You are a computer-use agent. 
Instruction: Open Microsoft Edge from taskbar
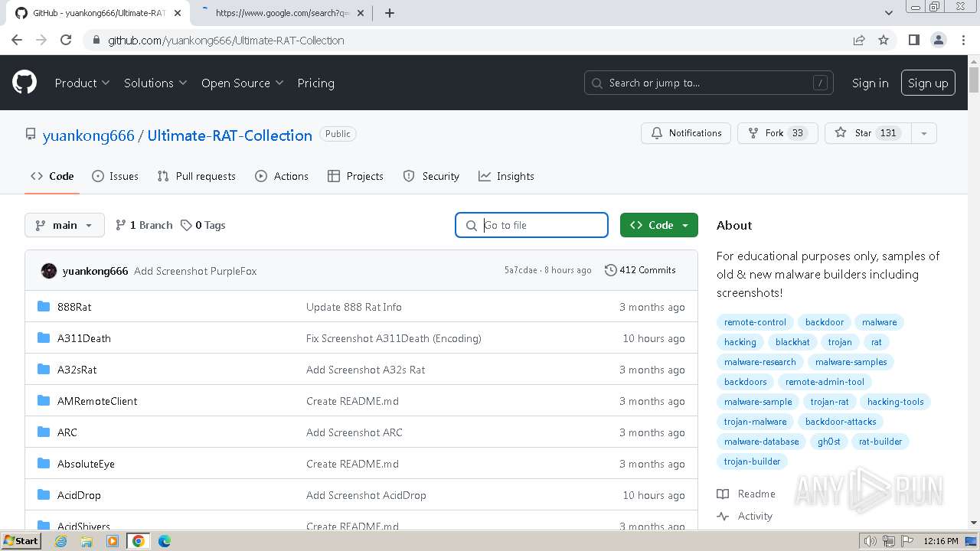(x=165, y=541)
